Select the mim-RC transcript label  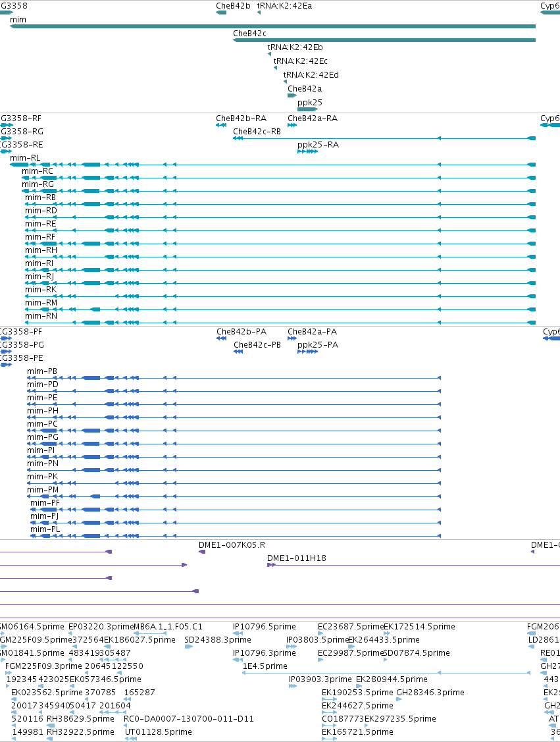38,171
